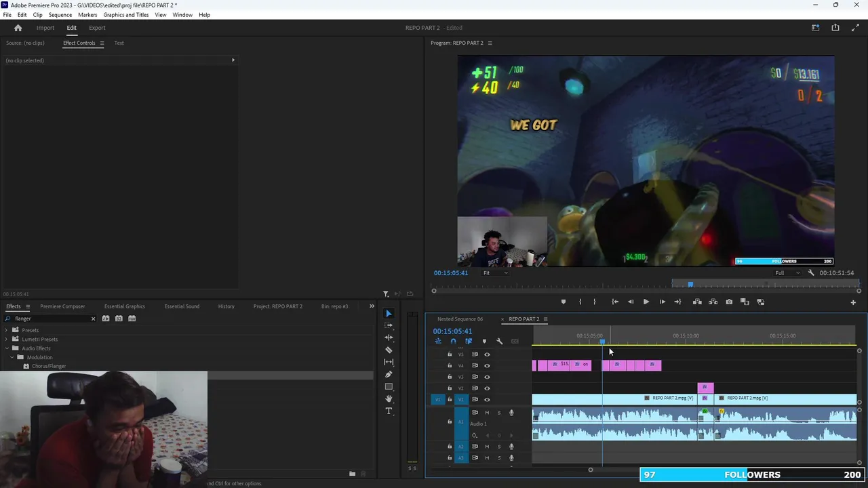Select the Hand tool
This screenshot has height=488, width=868.
pyautogui.click(x=389, y=399)
